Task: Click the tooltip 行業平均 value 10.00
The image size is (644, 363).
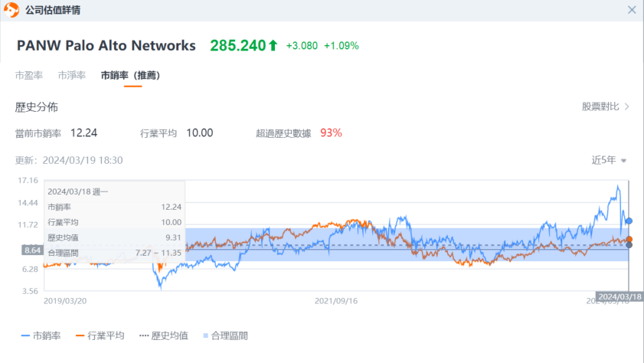Action: [171, 222]
